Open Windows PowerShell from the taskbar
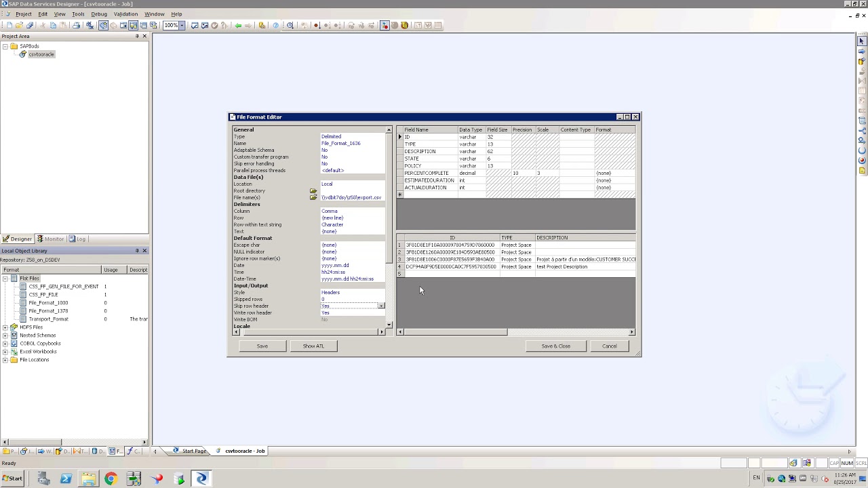Image resolution: width=868 pixels, height=488 pixels. point(66,479)
